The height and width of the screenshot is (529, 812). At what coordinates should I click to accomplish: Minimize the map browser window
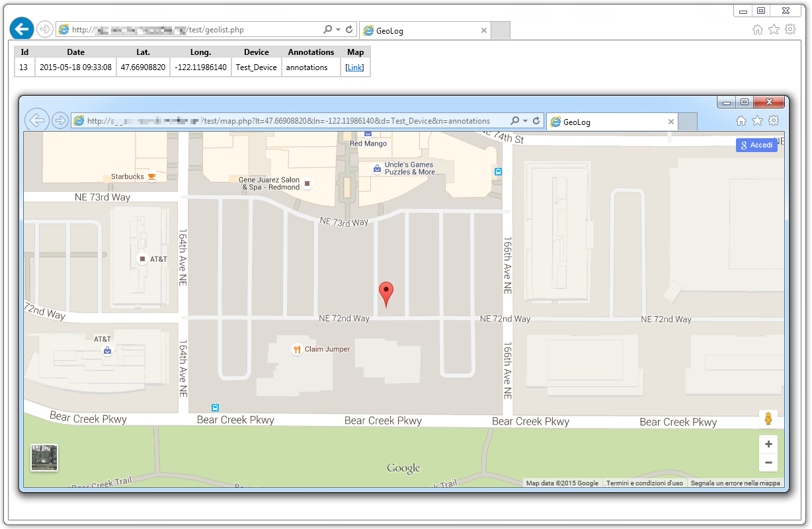[727, 102]
